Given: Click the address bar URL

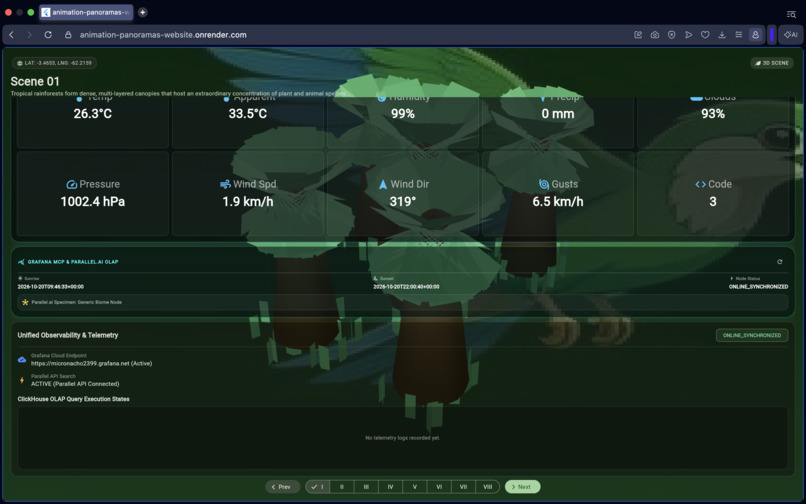Looking at the screenshot, I should point(163,35).
